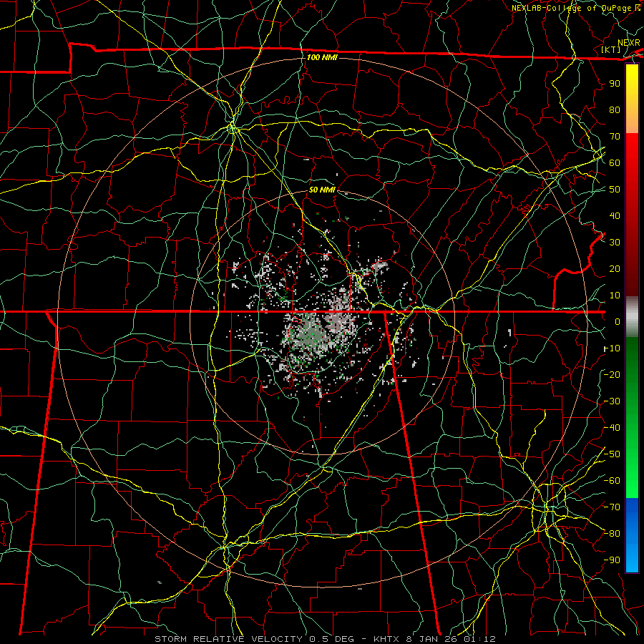Click the "KHTX" radar site identifier

[386, 639]
